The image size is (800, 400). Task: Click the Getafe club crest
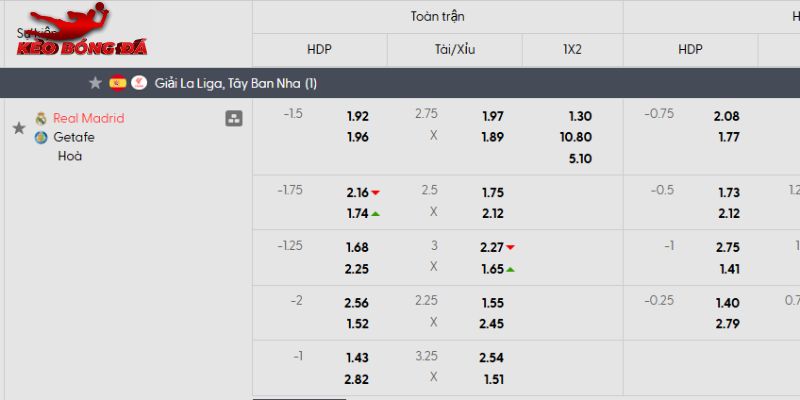(x=41, y=137)
